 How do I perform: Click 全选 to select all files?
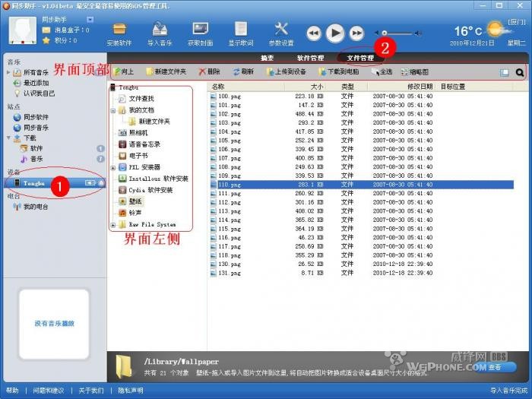pyautogui.click(x=382, y=72)
